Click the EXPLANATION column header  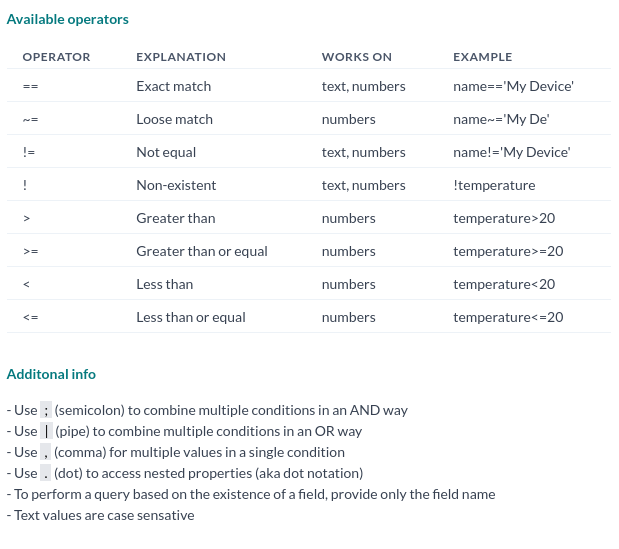click(181, 57)
